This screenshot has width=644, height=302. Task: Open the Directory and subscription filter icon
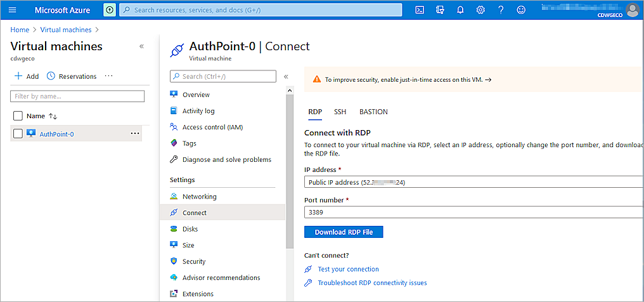point(440,10)
